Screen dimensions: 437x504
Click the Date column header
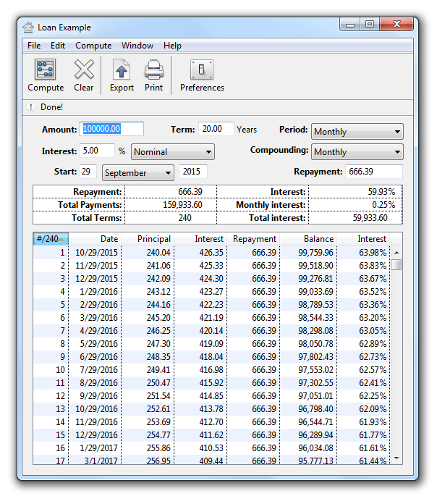pos(95,239)
